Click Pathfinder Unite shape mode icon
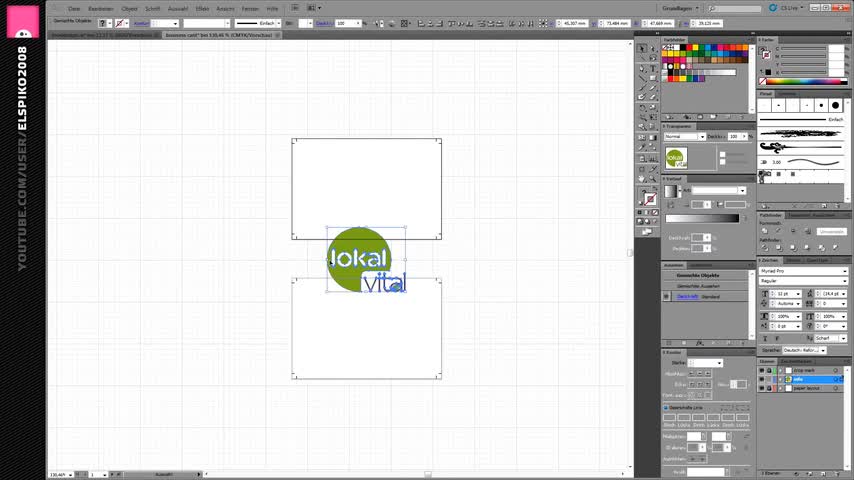 click(x=765, y=231)
